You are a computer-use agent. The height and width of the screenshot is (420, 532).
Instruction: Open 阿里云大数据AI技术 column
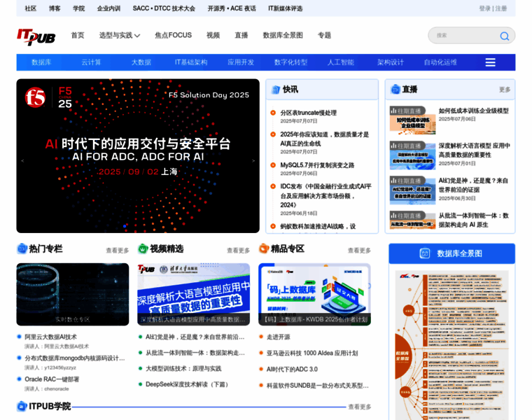coord(50,337)
